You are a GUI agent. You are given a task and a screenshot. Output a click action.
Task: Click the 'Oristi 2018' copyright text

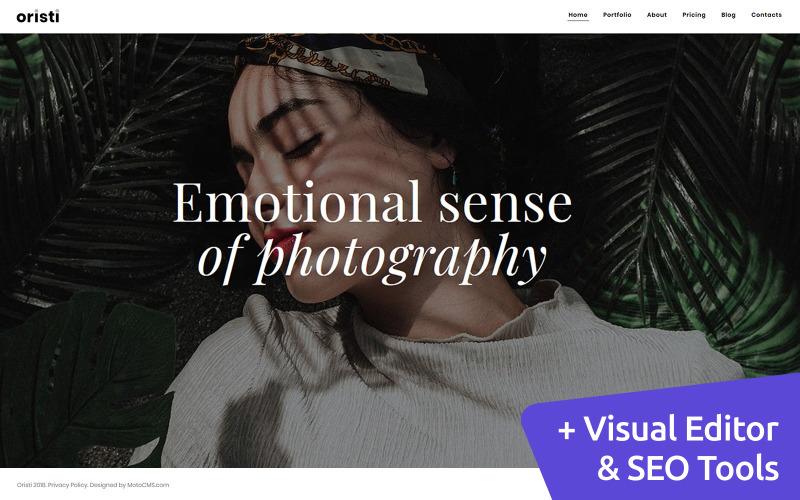click(x=31, y=485)
